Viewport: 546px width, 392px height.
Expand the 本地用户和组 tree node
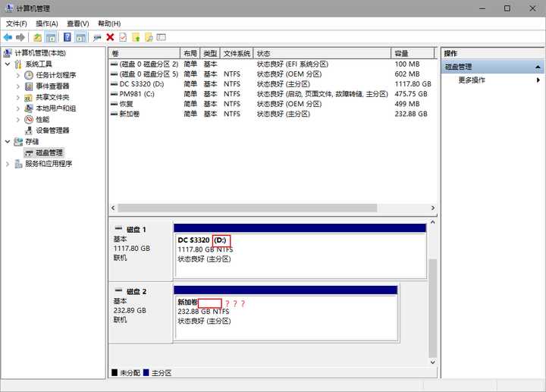tap(17, 108)
